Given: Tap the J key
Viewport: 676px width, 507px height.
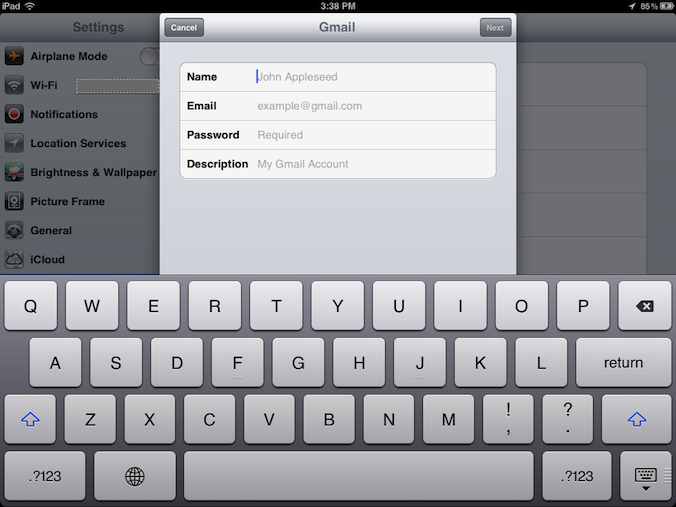Looking at the screenshot, I should [420, 362].
